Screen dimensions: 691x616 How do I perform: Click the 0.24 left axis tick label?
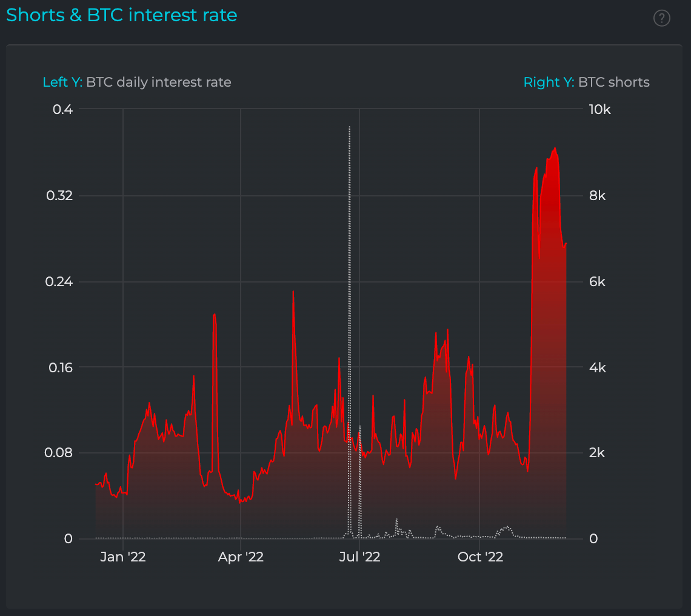pyautogui.click(x=59, y=282)
